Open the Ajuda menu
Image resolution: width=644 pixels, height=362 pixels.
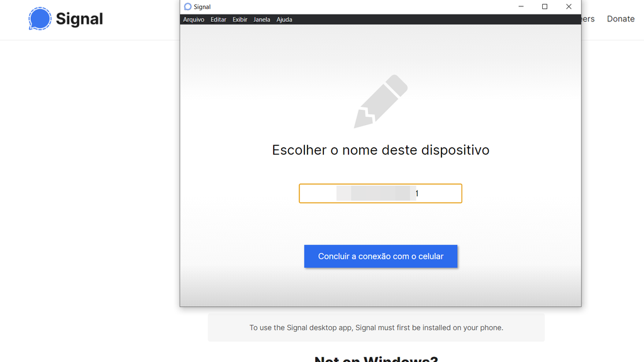coord(284,19)
